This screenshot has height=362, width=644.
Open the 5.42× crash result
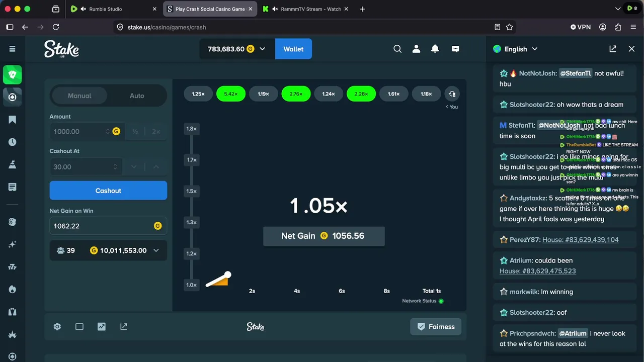[x=231, y=94]
